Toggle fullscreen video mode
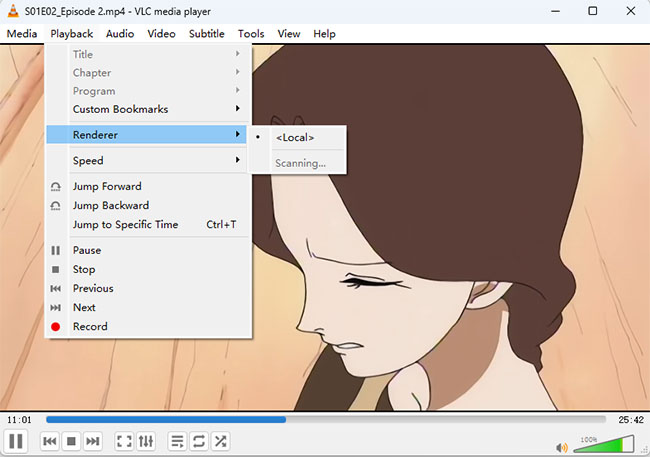 [124, 441]
